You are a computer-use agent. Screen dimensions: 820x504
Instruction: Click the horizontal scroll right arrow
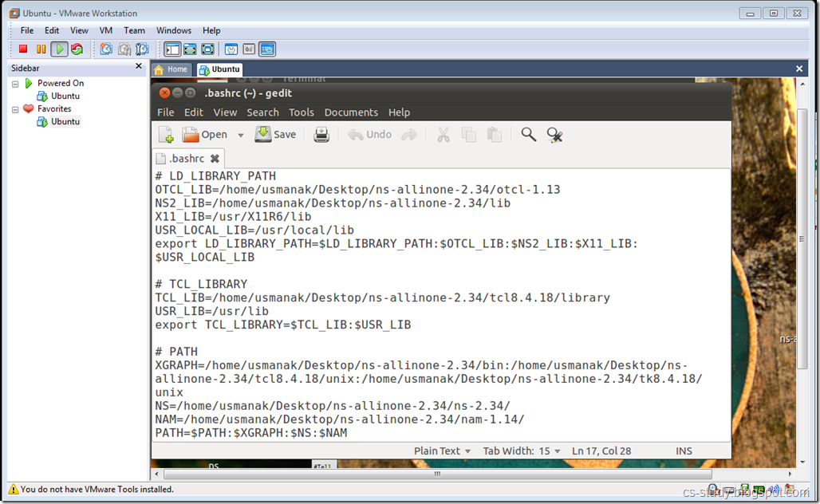click(790, 474)
